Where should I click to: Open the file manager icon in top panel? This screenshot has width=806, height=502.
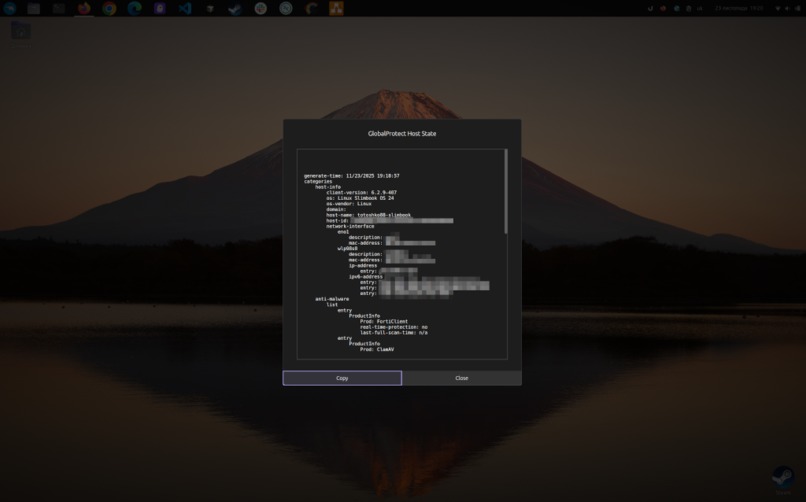coord(34,8)
